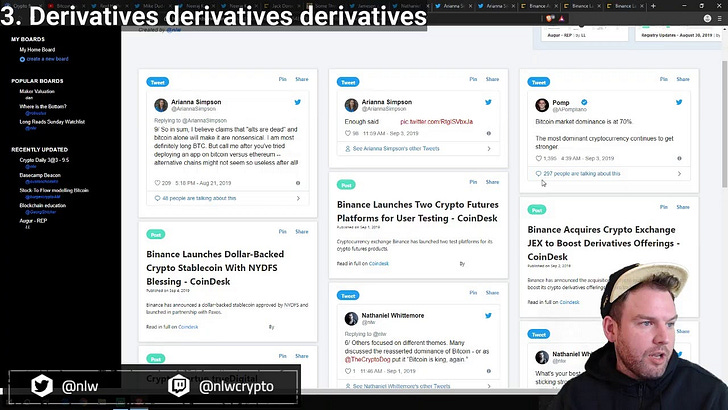Share Arianna Simpson's reply tweet card
This screenshot has width=728, height=410.
pyautogui.click(x=302, y=79)
